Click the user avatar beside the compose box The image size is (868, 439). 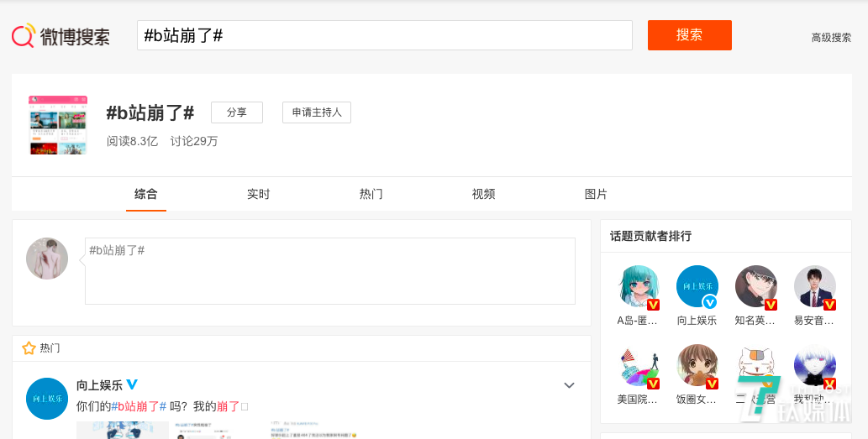click(47, 259)
